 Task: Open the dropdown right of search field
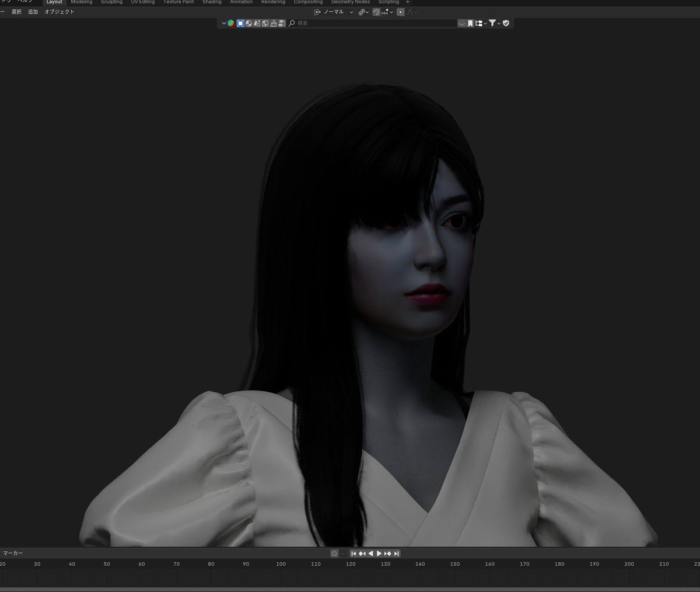462,23
